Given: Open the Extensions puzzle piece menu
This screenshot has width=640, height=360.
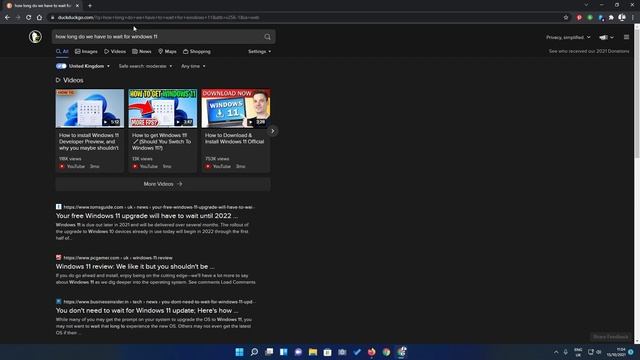Looking at the screenshot, I should [x=611, y=18].
